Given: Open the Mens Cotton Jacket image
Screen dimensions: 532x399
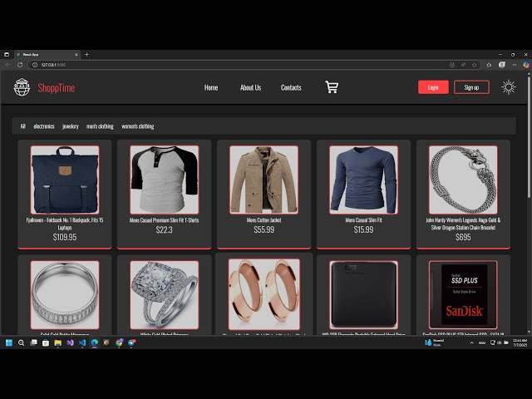Looking at the screenshot, I should click(264, 180).
